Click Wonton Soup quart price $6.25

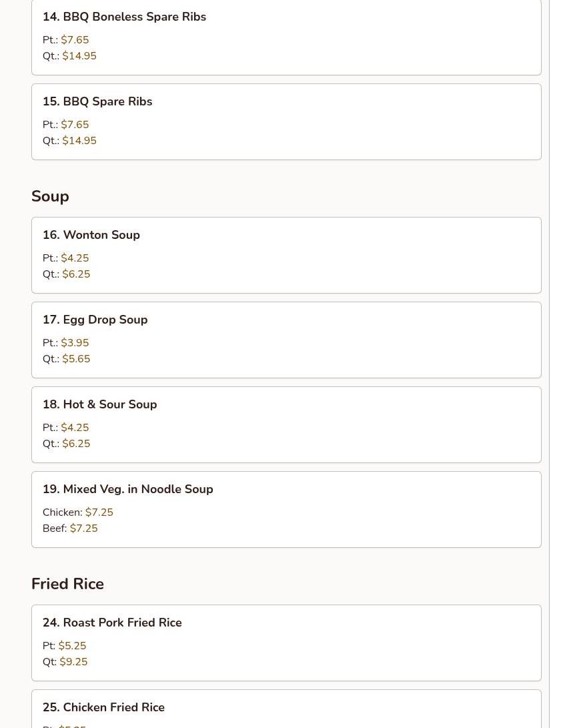[76, 274]
